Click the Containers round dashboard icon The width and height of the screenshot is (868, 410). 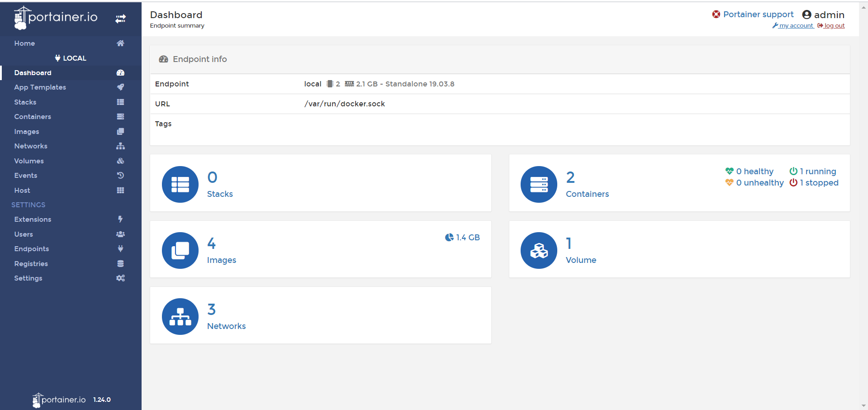(x=539, y=184)
